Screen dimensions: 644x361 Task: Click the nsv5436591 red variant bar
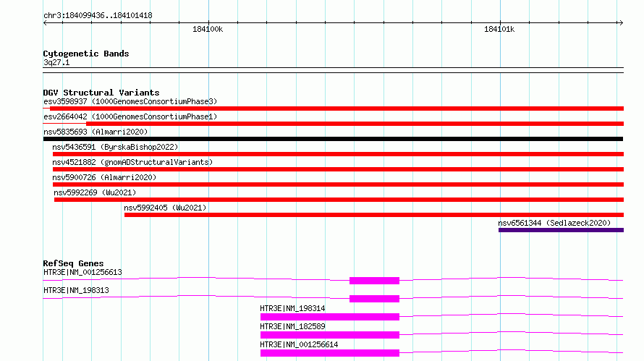(338, 154)
